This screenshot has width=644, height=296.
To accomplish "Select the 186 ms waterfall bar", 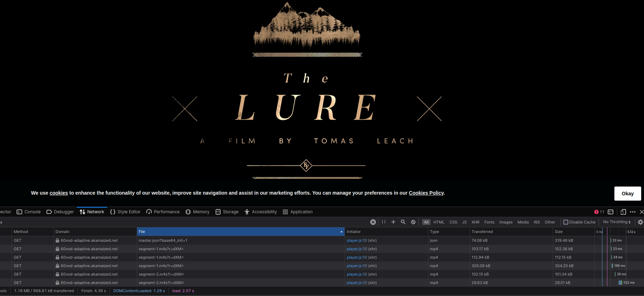I will click(x=613, y=266).
